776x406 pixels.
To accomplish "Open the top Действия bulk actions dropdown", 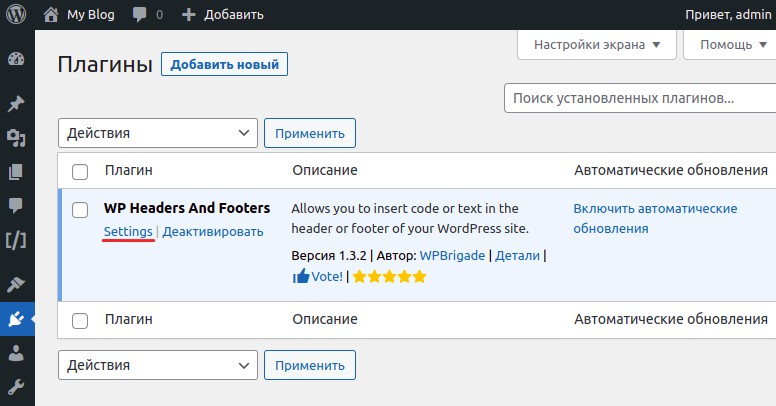I will point(158,133).
